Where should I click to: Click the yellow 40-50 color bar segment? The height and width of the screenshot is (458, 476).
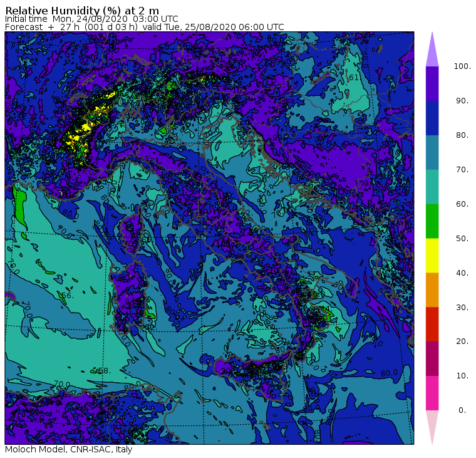point(432,256)
